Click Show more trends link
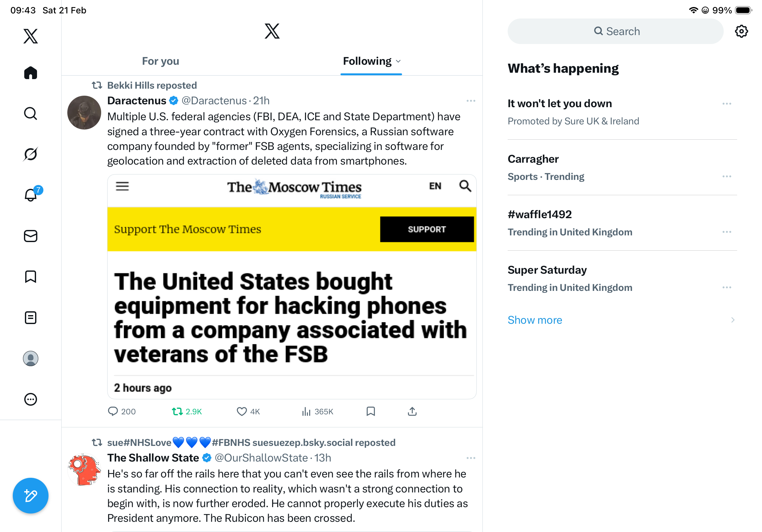762x532 pixels. [535, 320]
